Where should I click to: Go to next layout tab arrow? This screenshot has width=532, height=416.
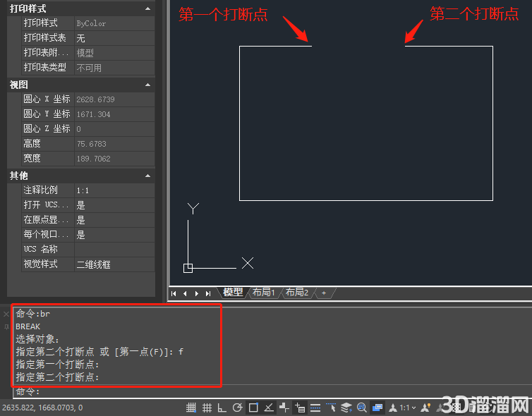[197, 293]
